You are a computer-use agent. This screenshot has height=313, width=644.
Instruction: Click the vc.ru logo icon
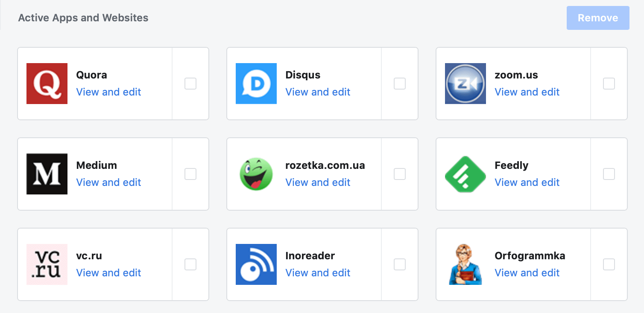click(47, 264)
